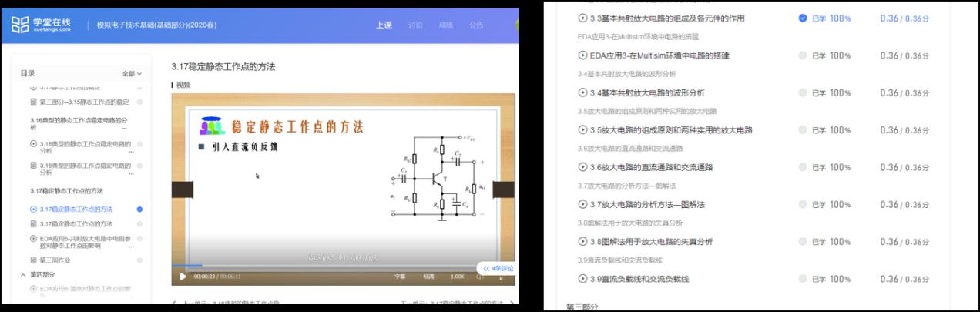The height and width of the screenshot is (312, 980).
Task: Collapse the 第四部分 section
Action: (23, 274)
